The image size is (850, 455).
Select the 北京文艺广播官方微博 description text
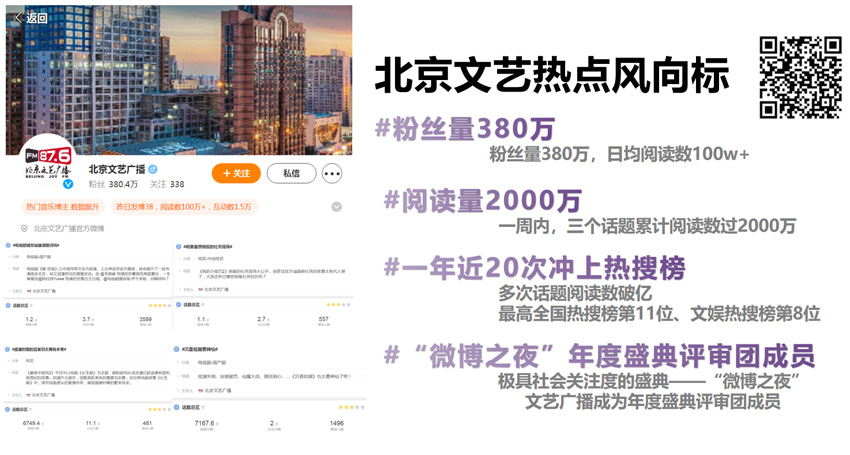(69, 228)
